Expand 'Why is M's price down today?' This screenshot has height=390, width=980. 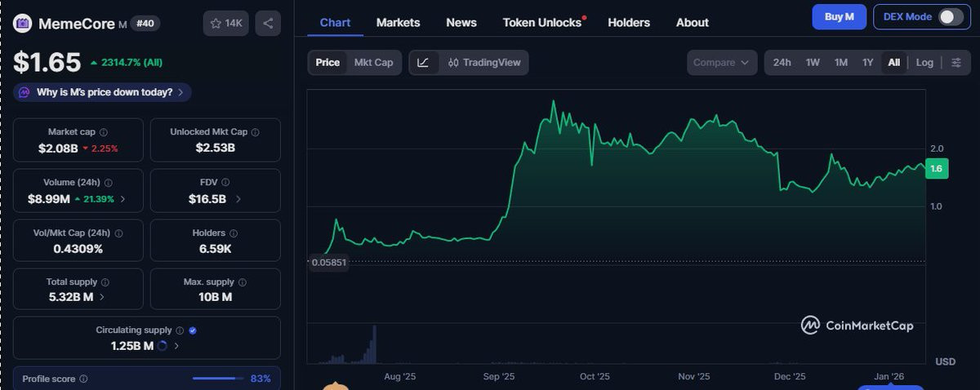point(103,92)
